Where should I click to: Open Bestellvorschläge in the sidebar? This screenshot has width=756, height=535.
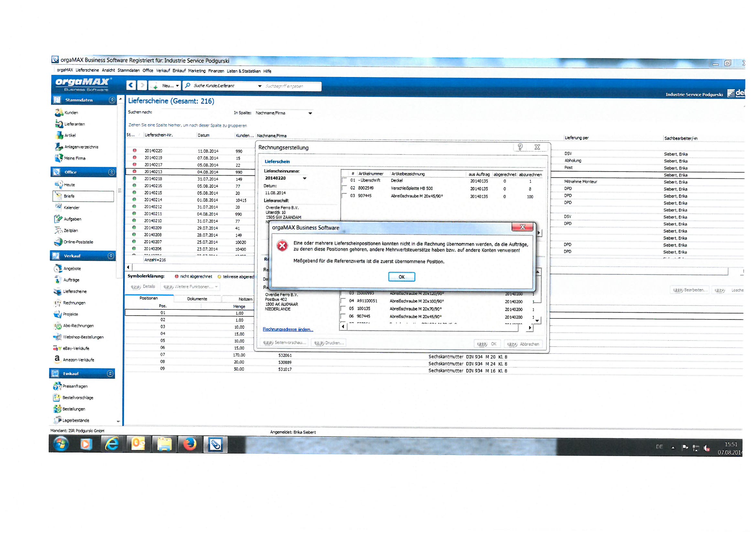click(x=73, y=398)
